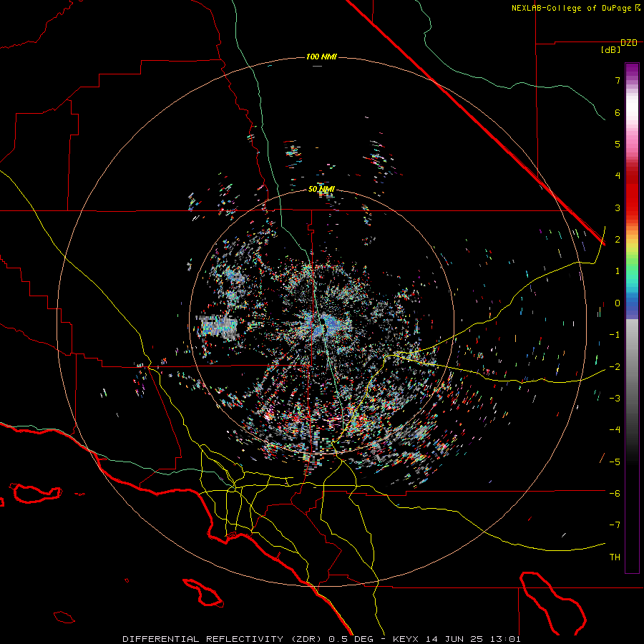Viewport: 644px width, 644px height.
Task: Click the 14 JUN 25 13:01 timestamp
Action: tap(473, 639)
